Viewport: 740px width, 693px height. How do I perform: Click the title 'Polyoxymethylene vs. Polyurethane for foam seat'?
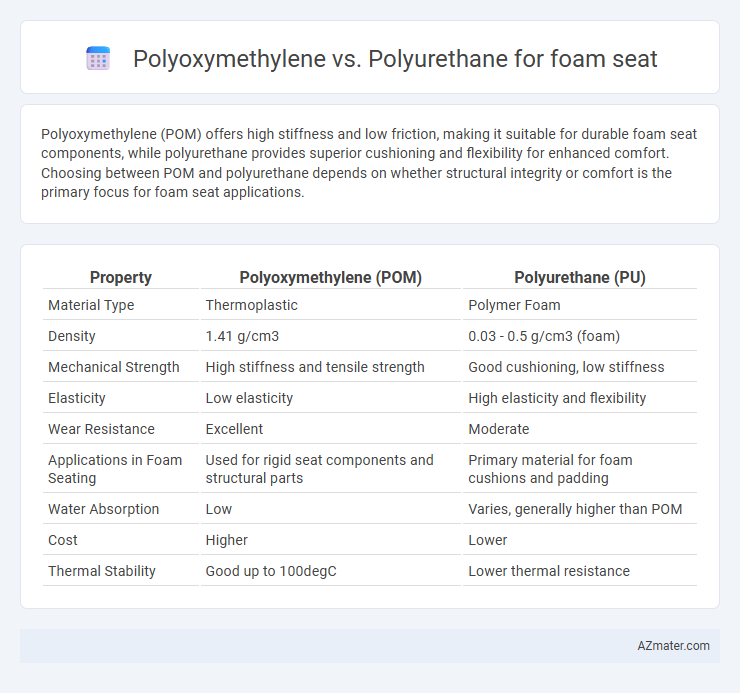coord(395,59)
